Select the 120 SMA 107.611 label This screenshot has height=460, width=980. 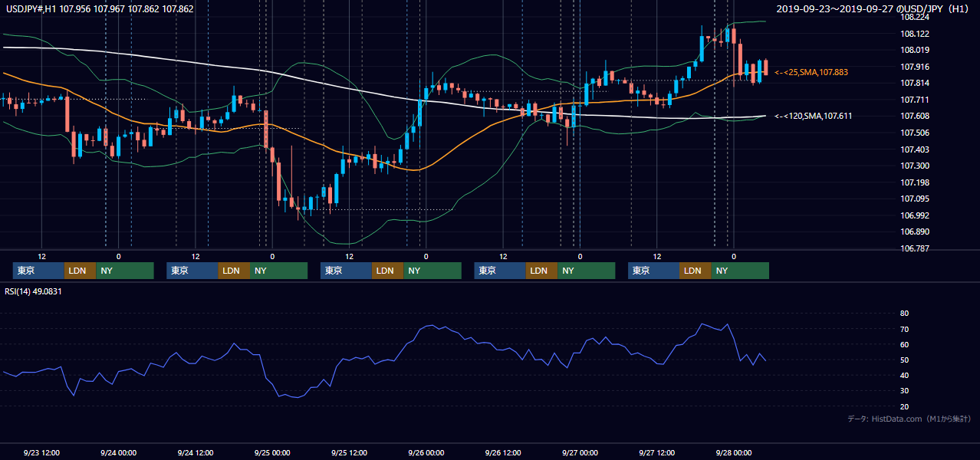814,116
